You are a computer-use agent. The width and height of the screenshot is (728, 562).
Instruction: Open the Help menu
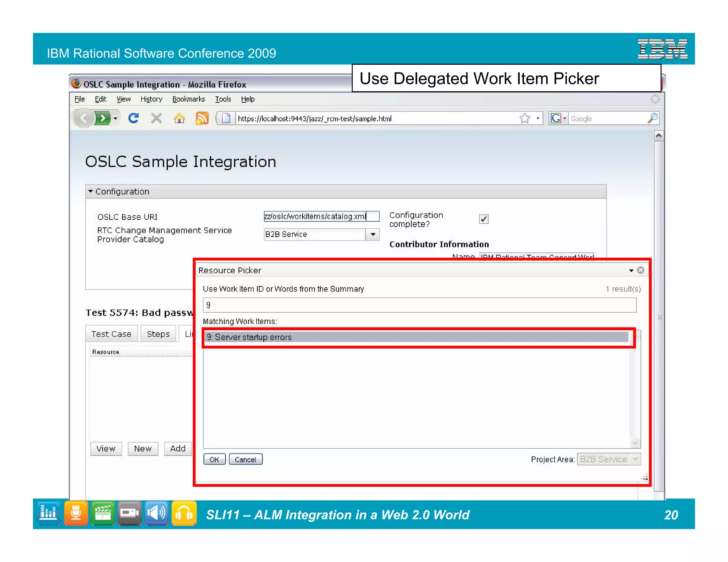[x=248, y=99]
